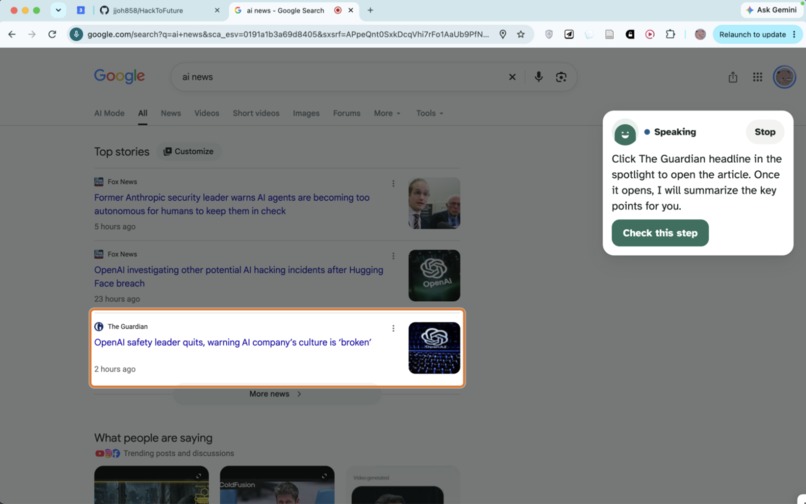The image size is (806, 504).
Task: Open the tab search chevron button
Action: pyautogui.click(x=58, y=10)
